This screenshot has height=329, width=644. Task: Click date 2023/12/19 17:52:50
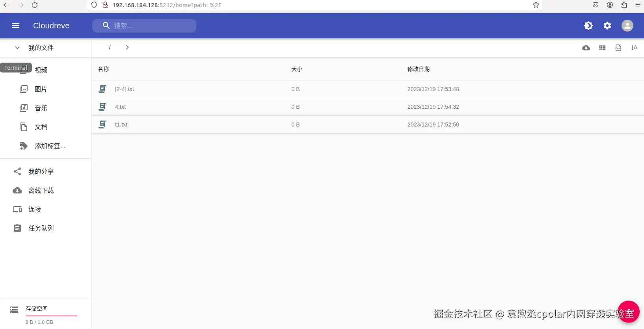click(x=433, y=125)
